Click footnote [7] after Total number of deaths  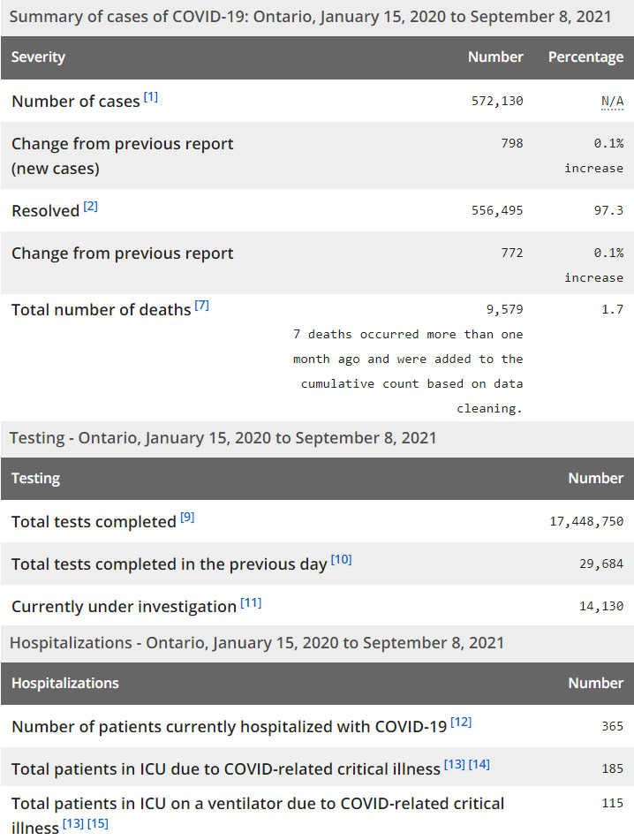coord(201,306)
